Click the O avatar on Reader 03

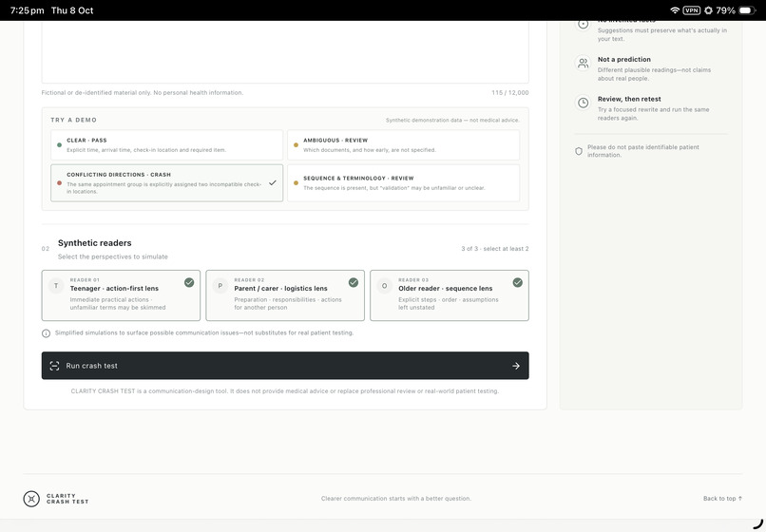(385, 286)
